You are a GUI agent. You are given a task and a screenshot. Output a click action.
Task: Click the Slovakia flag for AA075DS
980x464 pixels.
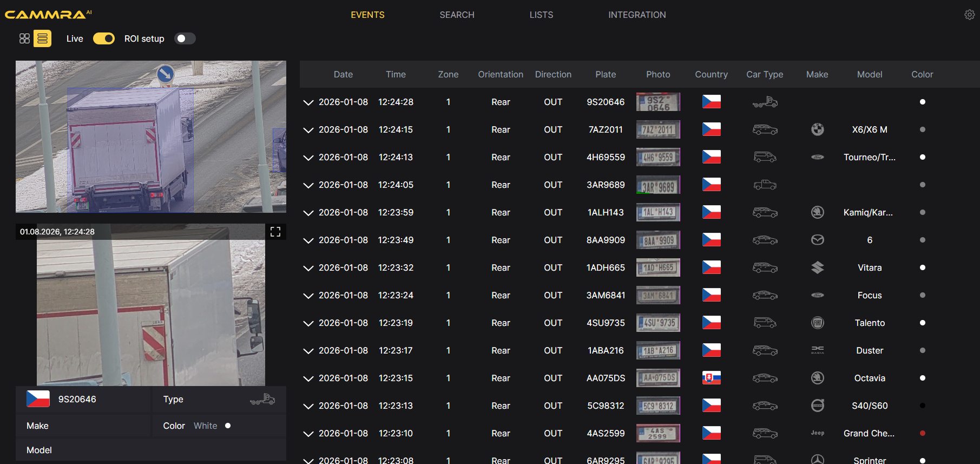[x=711, y=378]
